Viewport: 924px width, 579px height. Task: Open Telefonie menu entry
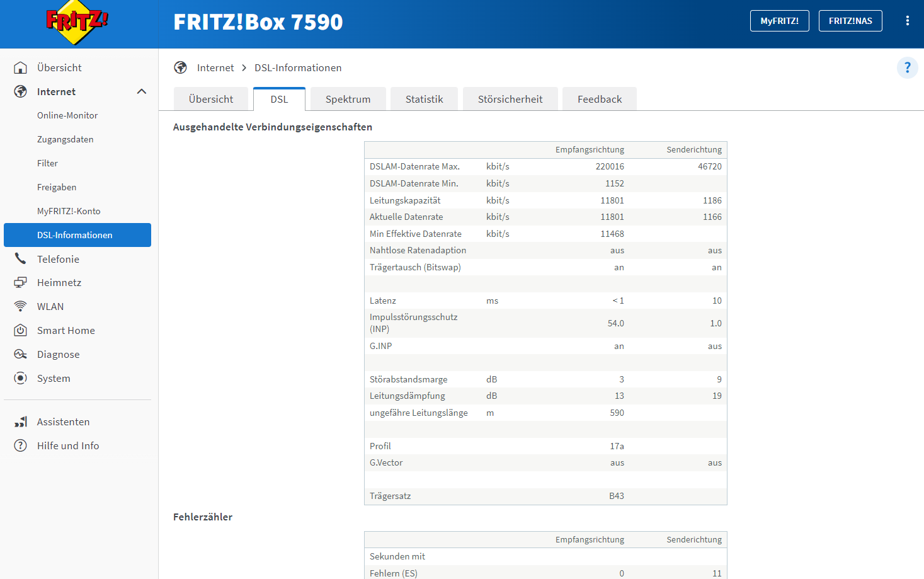(58, 259)
